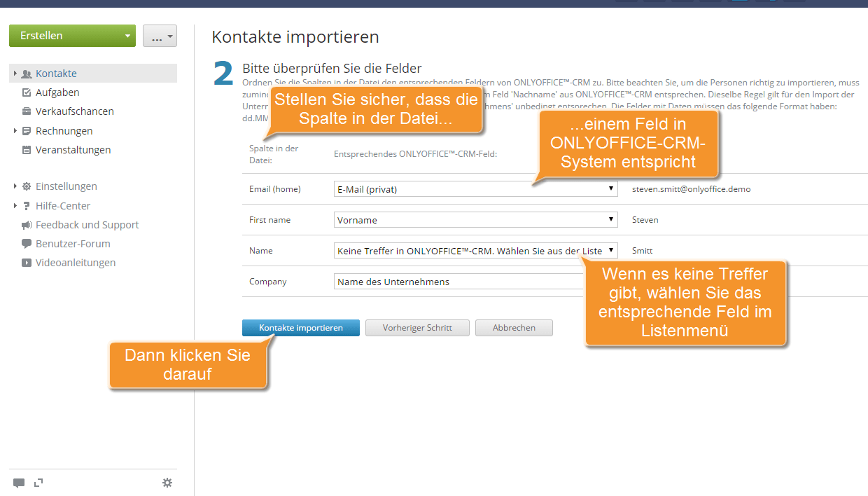The height and width of the screenshot is (496, 868).
Task: Click the Verkaufschancen briefcase icon
Action: point(27,111)
